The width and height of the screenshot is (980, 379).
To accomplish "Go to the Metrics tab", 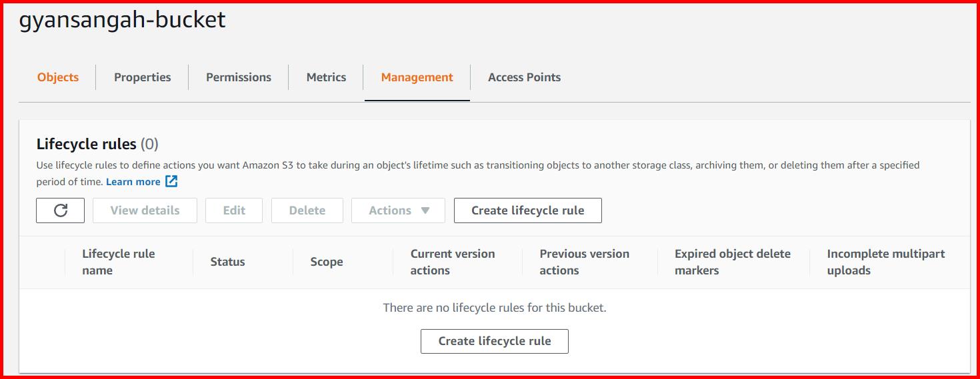I will click(326, 77).
